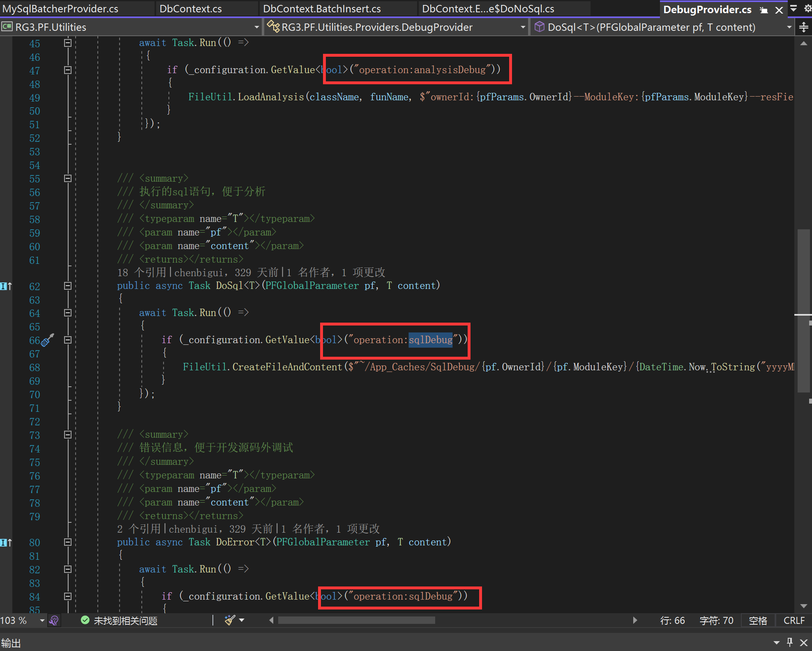Click the vertical scrollbar up arrow
The image size is (812, 651).
(x=804, y=43)
